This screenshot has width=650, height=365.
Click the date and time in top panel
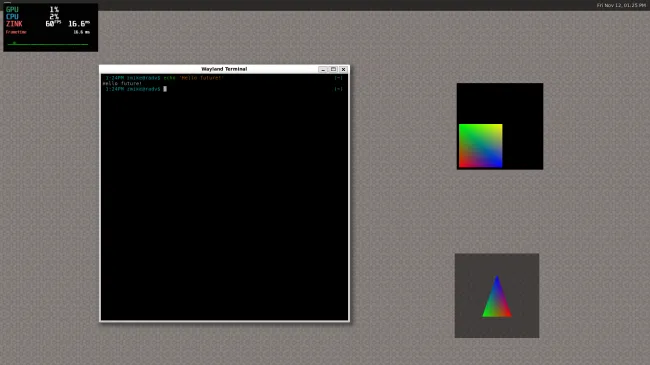[x=621, y=5]
